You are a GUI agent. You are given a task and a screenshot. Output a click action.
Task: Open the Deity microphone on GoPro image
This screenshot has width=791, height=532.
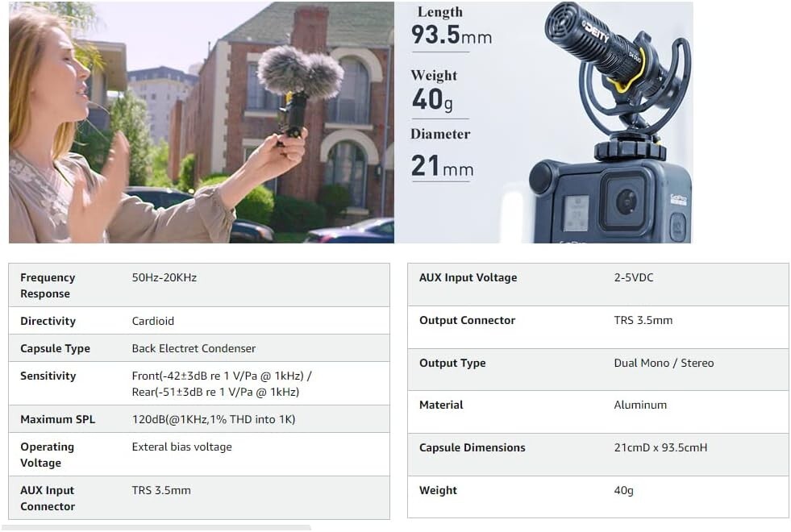[x=543, y=122]
